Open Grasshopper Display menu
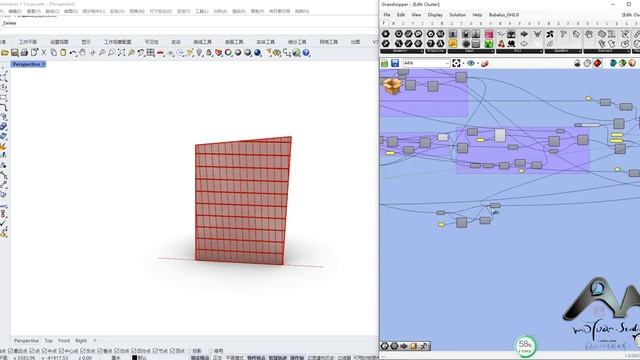Image resolution: width=640 pixels, height=360 pixels. 435,15
